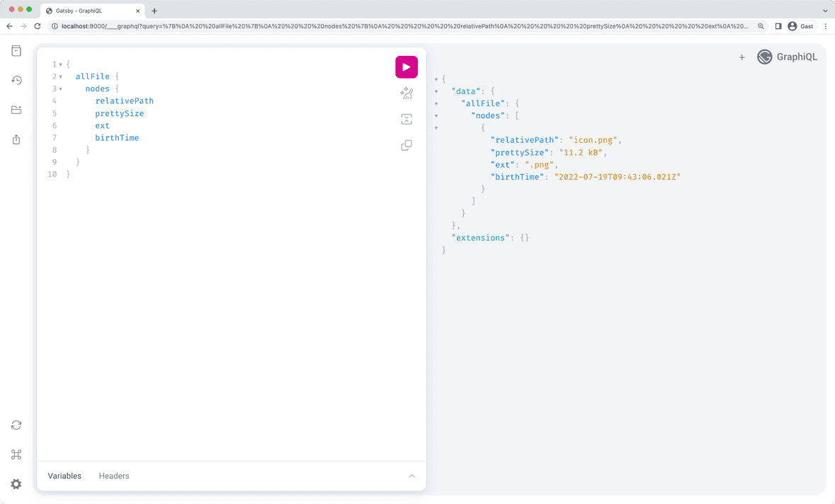Open the Documentation Explorer sidebar icon

[x=16, y=50]
